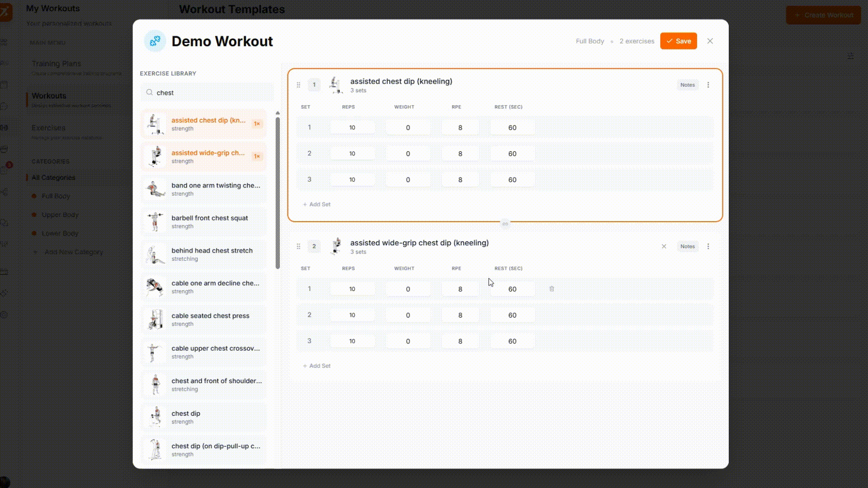Delete set 1 of wide-grip dip with trash icon

point(552,288)
